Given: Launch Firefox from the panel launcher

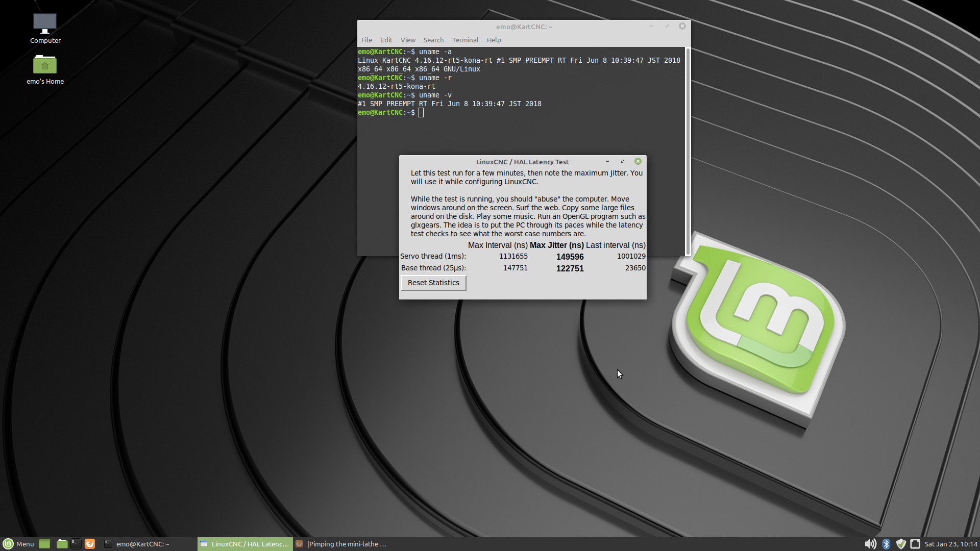Looking at the screenshot, I should 90,544.
